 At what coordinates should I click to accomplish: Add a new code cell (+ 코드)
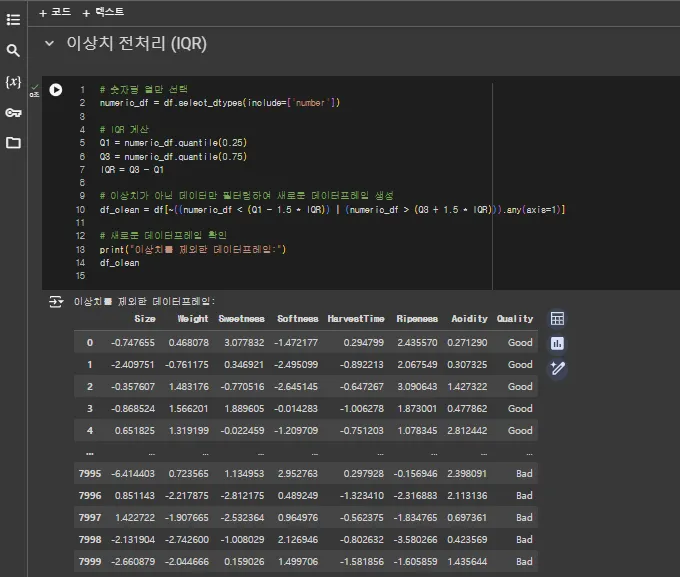point(55,12)
